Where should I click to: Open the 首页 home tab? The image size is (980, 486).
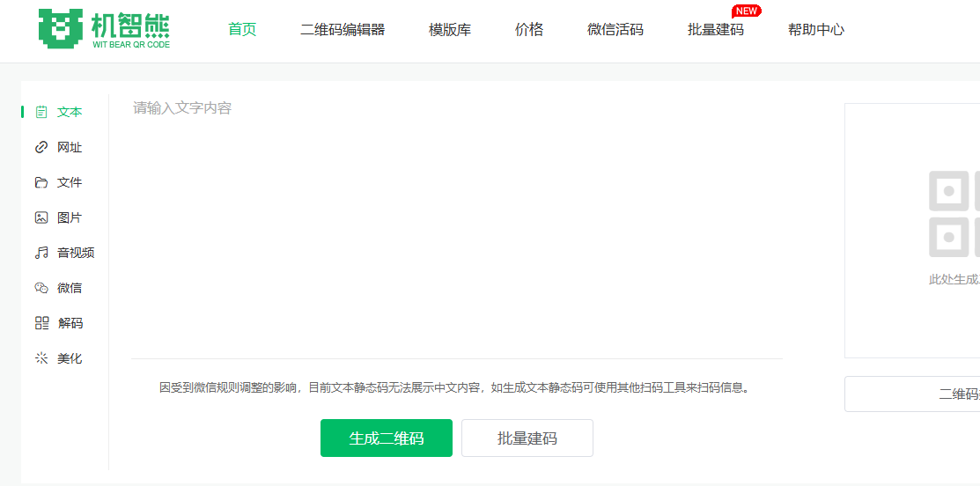click(x=242, y=30)
